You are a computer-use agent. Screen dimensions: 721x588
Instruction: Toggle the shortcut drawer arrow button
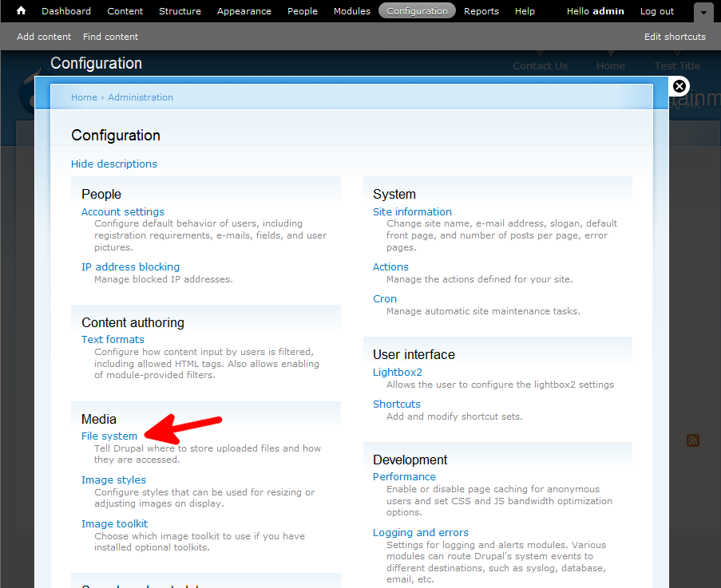(703, 13)
